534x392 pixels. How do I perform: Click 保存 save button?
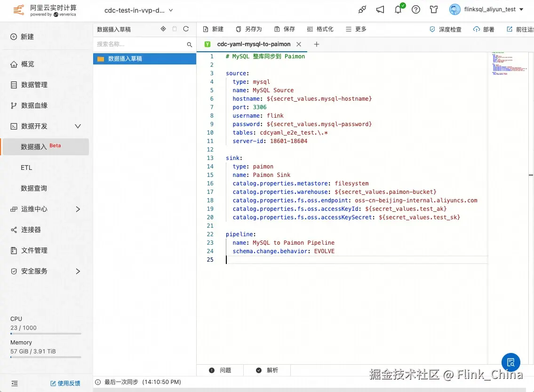(285, 29)
